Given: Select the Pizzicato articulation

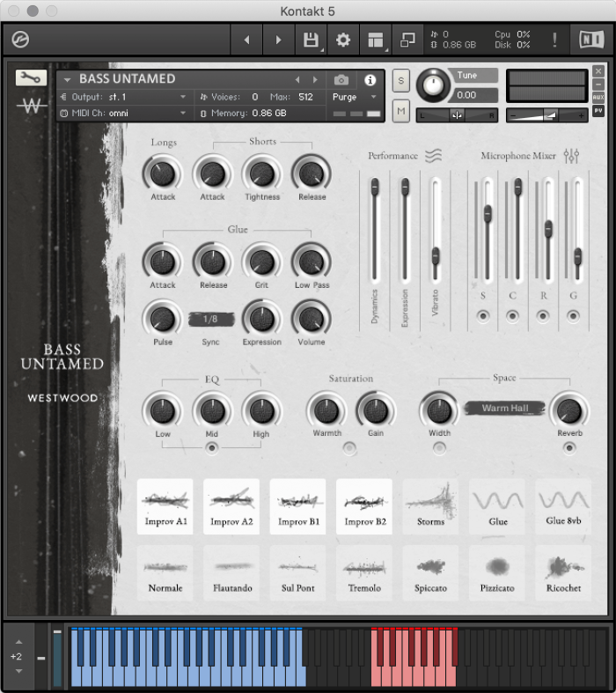Looking at the screenshot, I should [497, 572].
